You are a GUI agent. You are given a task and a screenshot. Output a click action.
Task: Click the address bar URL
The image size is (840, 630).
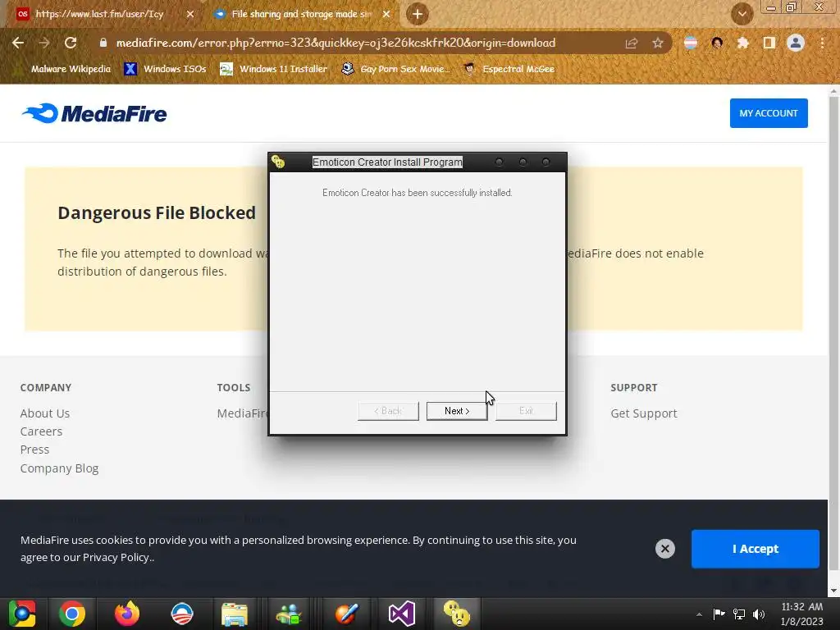336,43
